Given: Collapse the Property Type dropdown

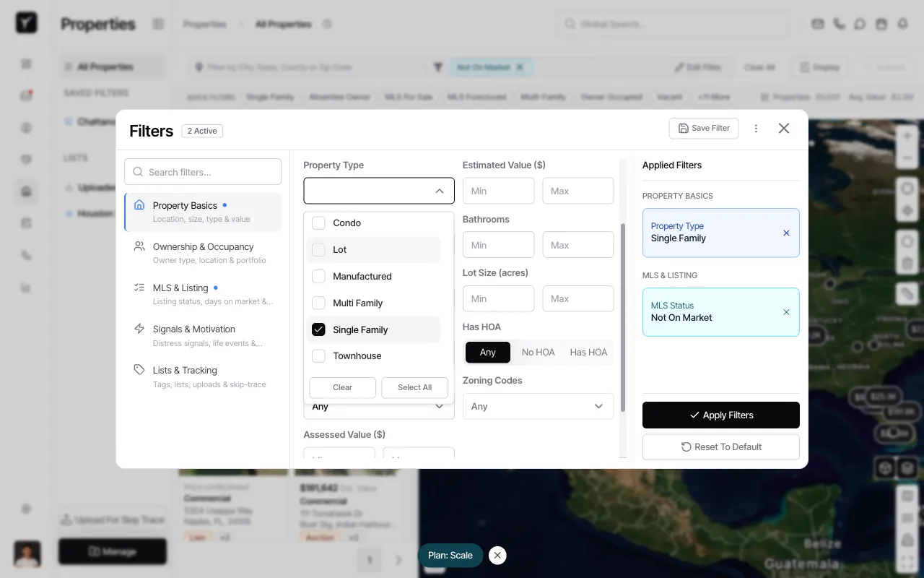Looking at the screenshot, I should [x=439, y=191].
